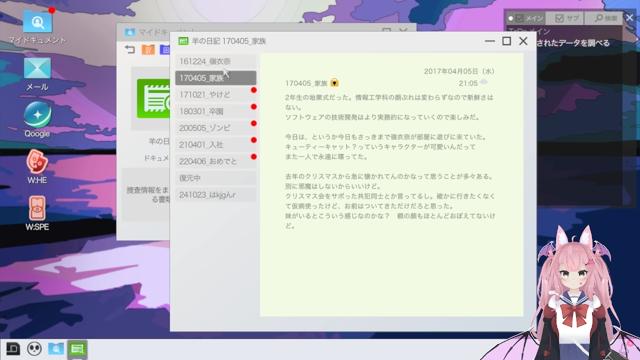Open the 200505_ゾンビ diary entry
Viewport: 640px width, 360px height.
216,128
